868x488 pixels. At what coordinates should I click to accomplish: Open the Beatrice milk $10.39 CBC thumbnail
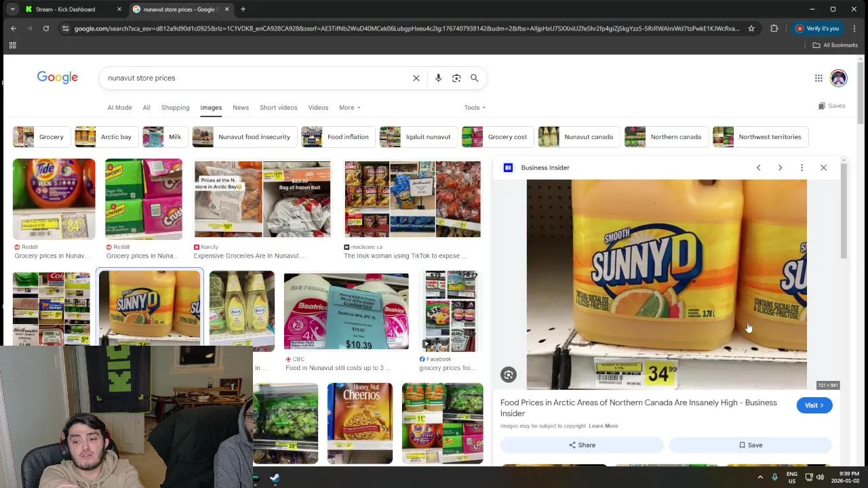pos(347,311)
